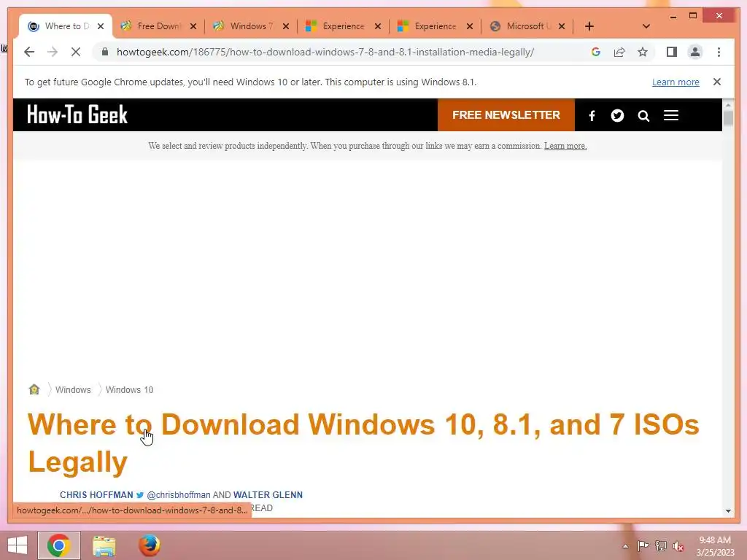Viewport: 747px width, 560px height.
Task: Click the muted volume tray icon
Action: pyautogui.click(x=678, y=545)
